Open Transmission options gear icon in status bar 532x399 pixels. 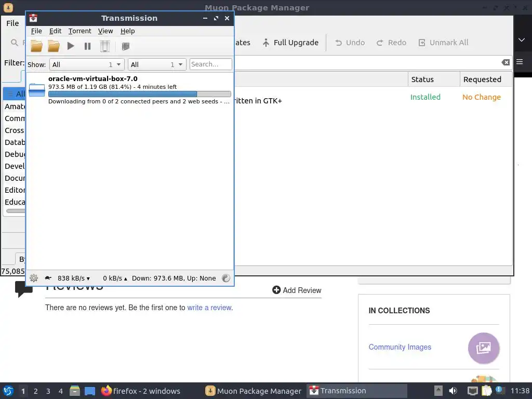(34, 278)
